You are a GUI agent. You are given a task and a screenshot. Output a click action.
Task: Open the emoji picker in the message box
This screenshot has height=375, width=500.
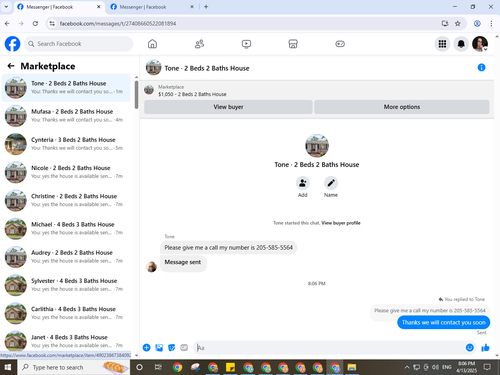click(470, 348)
